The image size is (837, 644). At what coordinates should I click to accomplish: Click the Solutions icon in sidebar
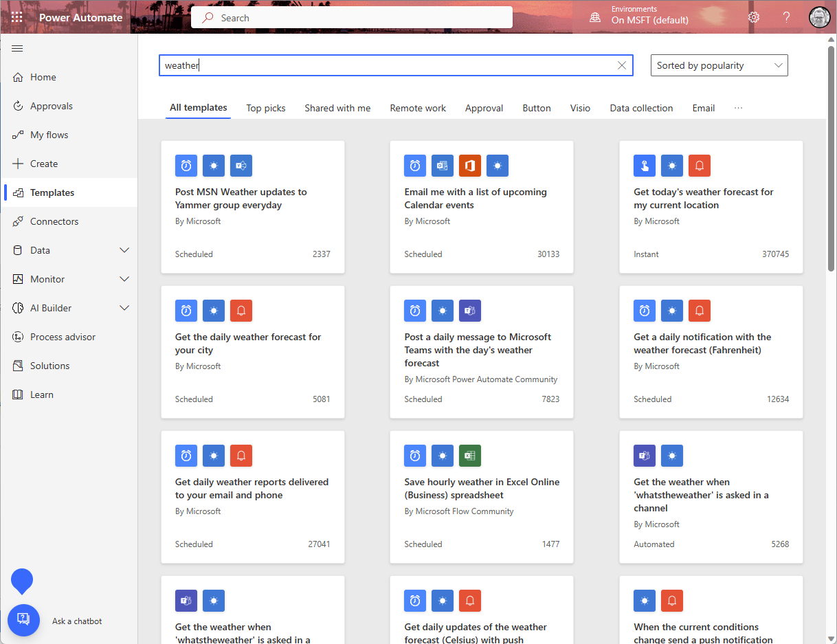[18, 366]
